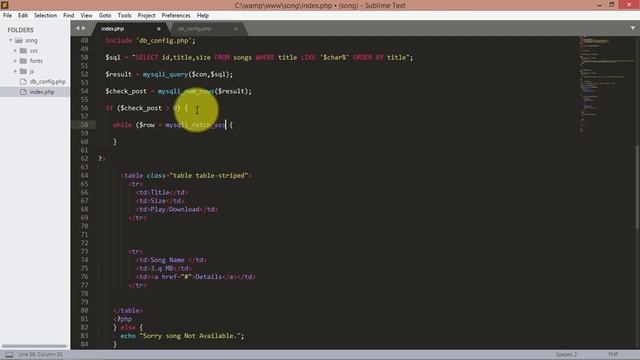The image size is (640, 360).
Task: Close the db_config.php tab
Action: click(x=236, y=29)
